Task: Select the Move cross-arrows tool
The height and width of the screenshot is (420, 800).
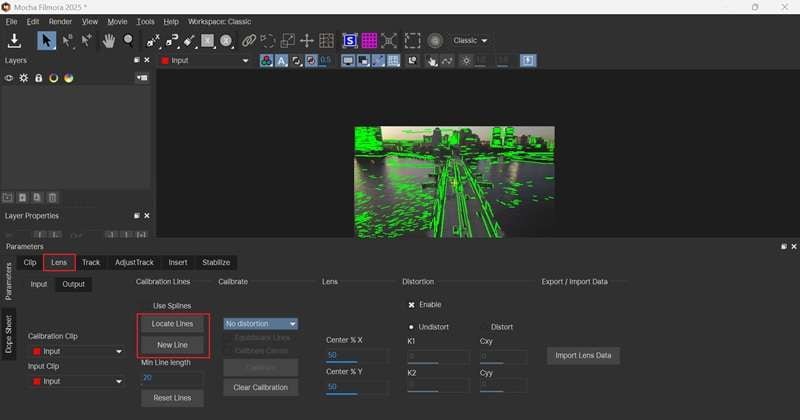Action: pyautogui.click(x=307, y=40)
